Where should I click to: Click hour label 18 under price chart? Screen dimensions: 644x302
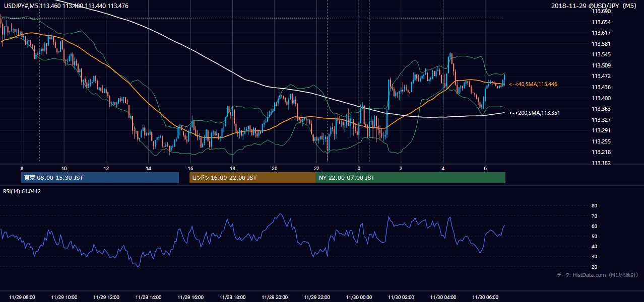tap(232, 168)
